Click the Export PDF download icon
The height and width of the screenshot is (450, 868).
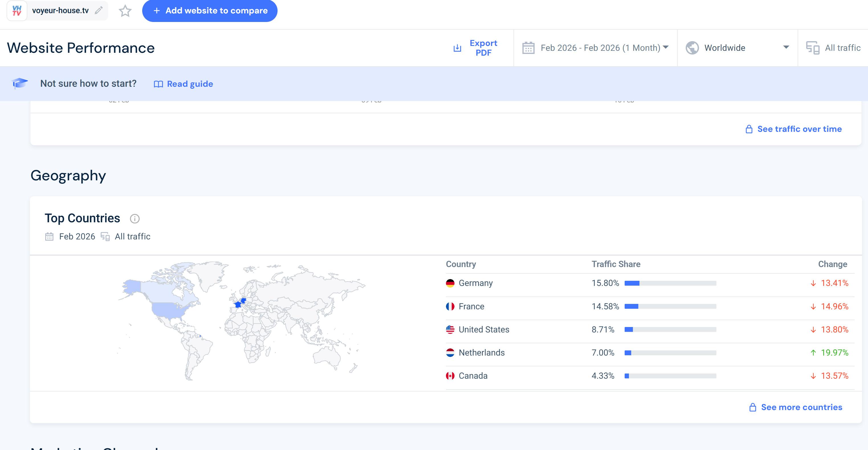457,48
